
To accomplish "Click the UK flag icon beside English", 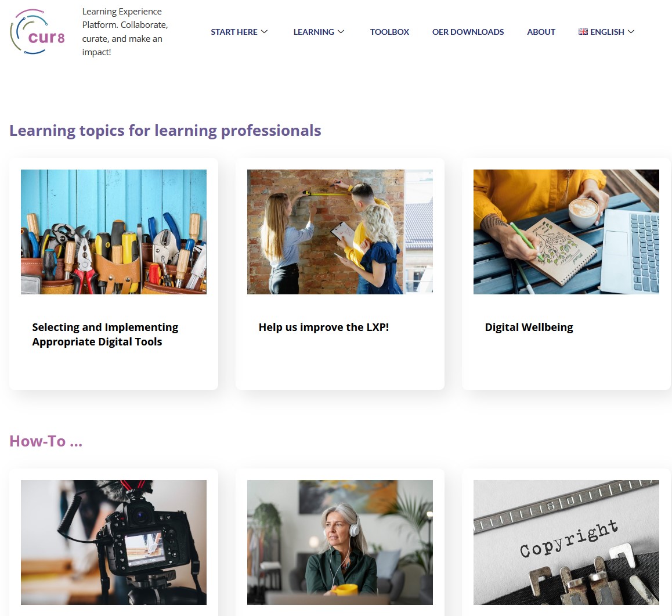I will 583,32.
